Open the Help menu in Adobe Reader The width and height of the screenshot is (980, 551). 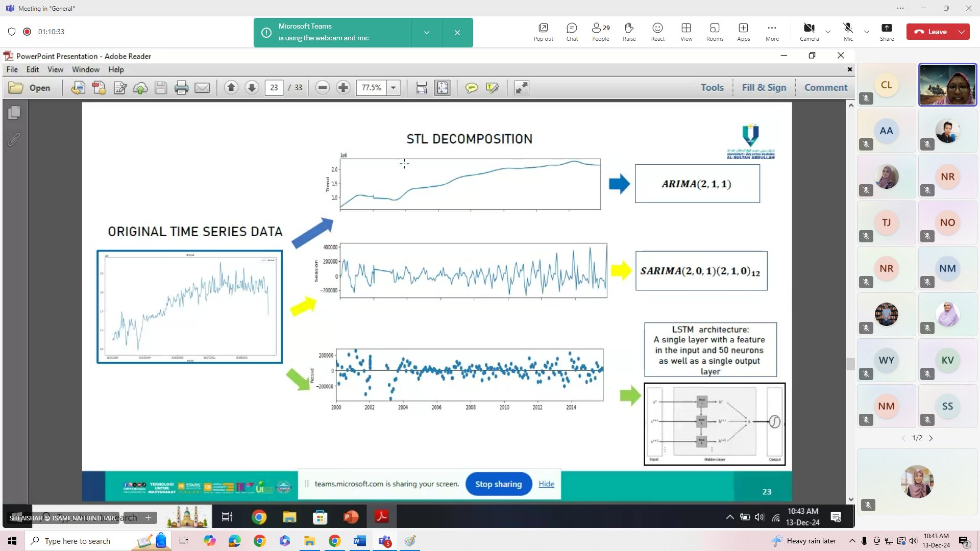116,69
